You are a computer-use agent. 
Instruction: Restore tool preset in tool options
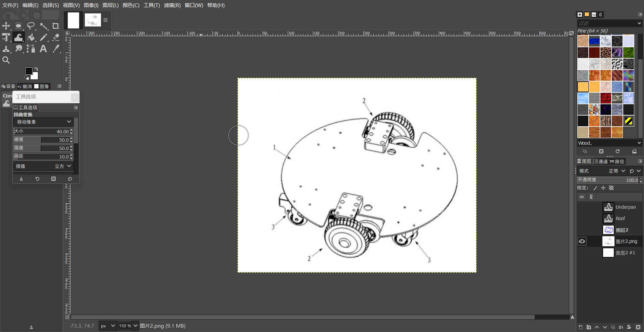(37, 179)
